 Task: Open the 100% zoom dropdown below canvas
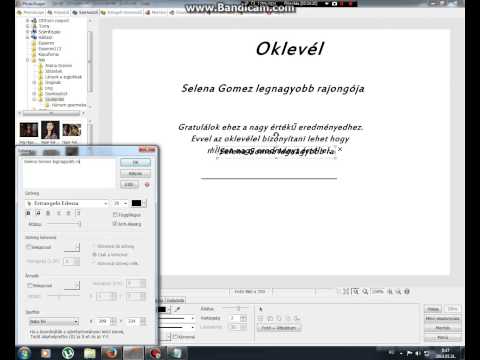point(378,292)
